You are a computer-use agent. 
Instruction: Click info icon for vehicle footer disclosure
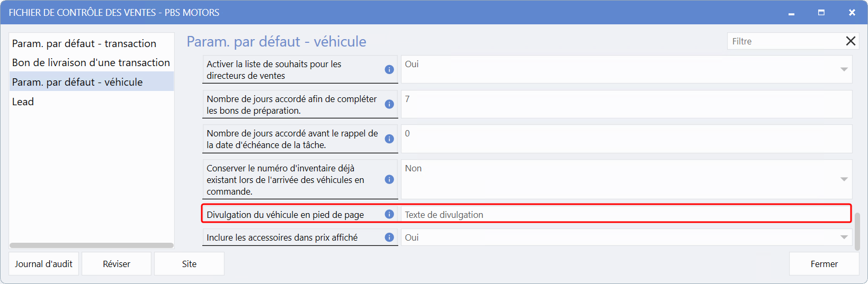coord(389,214)
